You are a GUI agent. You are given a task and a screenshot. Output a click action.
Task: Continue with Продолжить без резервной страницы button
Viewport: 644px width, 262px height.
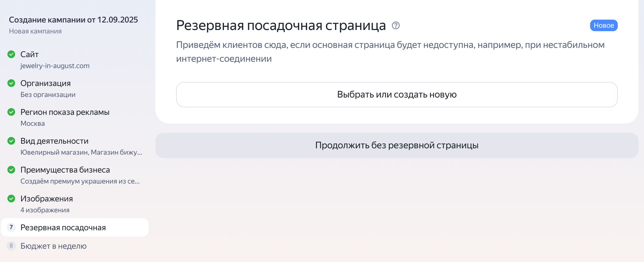tap(397, 145)
